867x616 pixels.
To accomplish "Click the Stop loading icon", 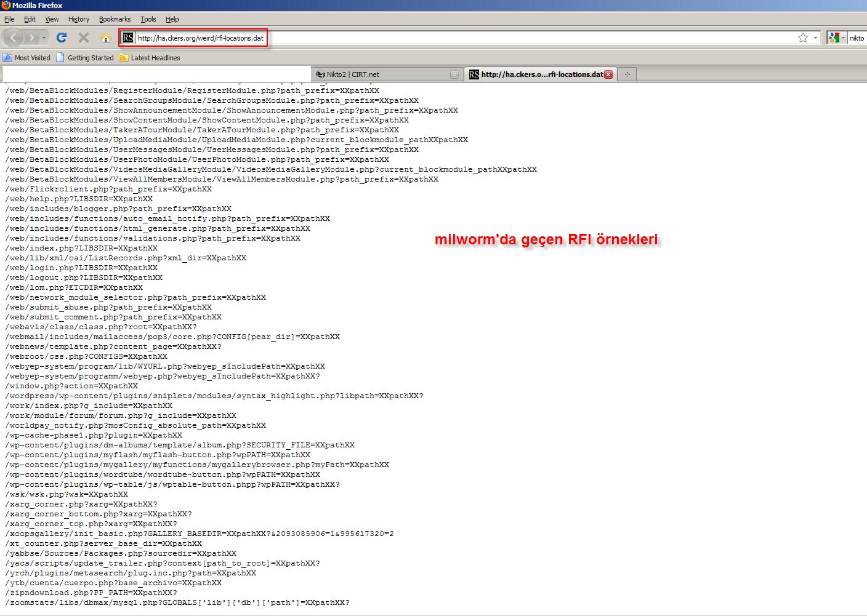I will coord(84,38).
